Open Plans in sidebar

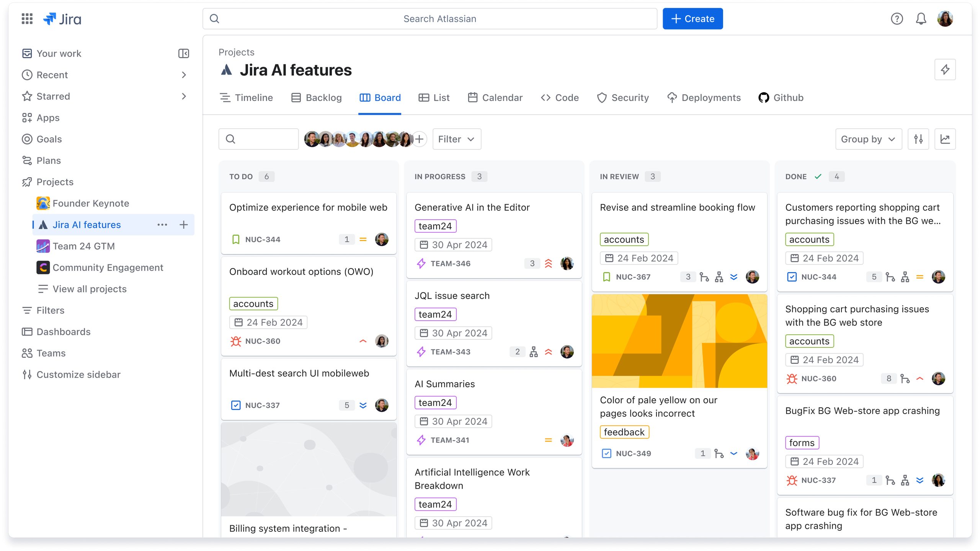41,160
